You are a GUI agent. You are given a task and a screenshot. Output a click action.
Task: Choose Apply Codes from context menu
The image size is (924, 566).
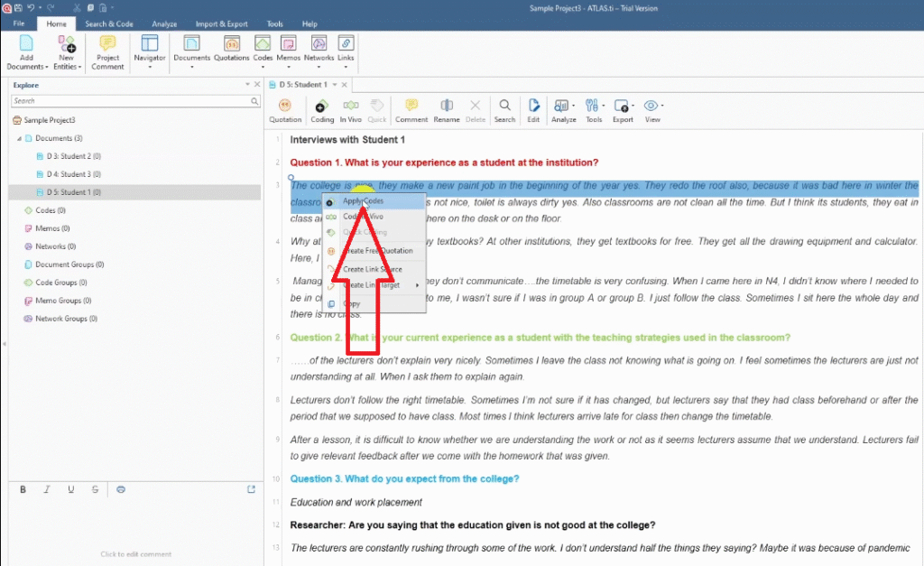(363, 200)
